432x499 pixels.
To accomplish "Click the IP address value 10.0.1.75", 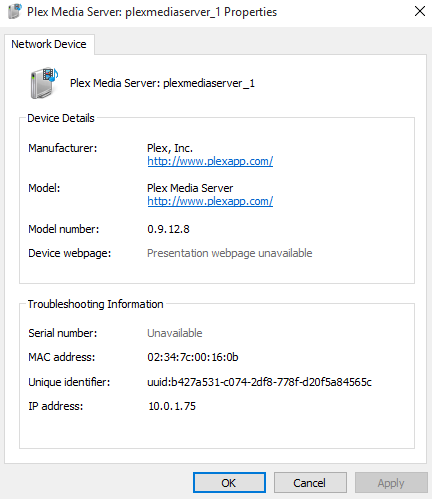I will [x=172, y=406].
